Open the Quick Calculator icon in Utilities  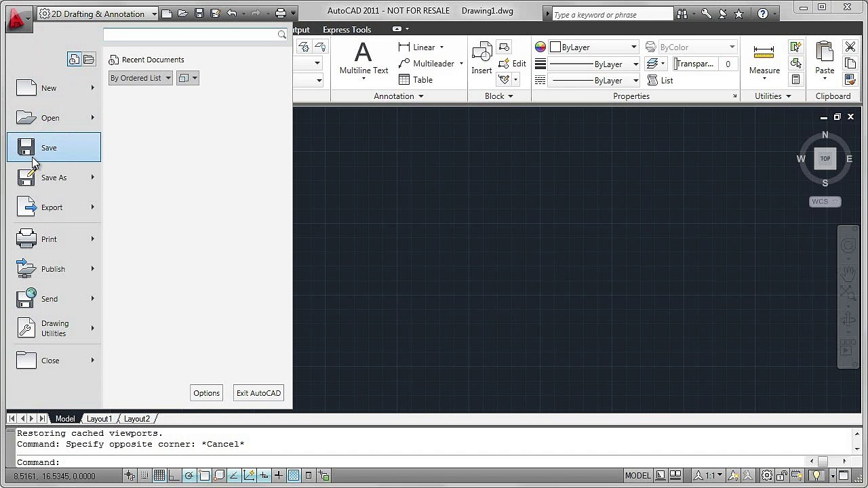click(795, 80)
